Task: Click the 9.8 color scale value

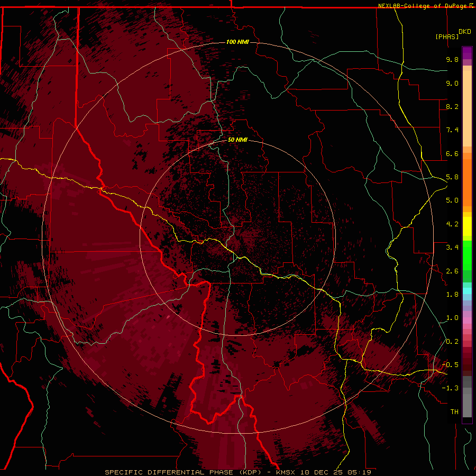Action: click(x=452, y=59)
